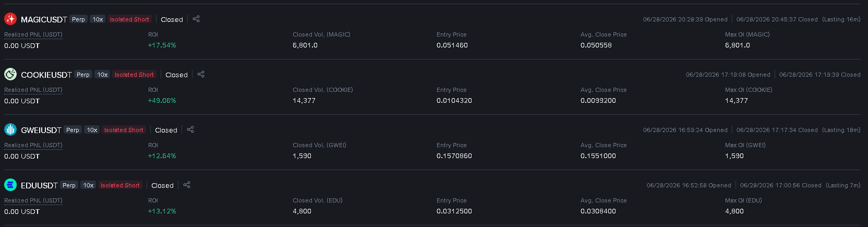Click the COOKIE coin logo icon

pyautogui.click(x=10, y=74)
